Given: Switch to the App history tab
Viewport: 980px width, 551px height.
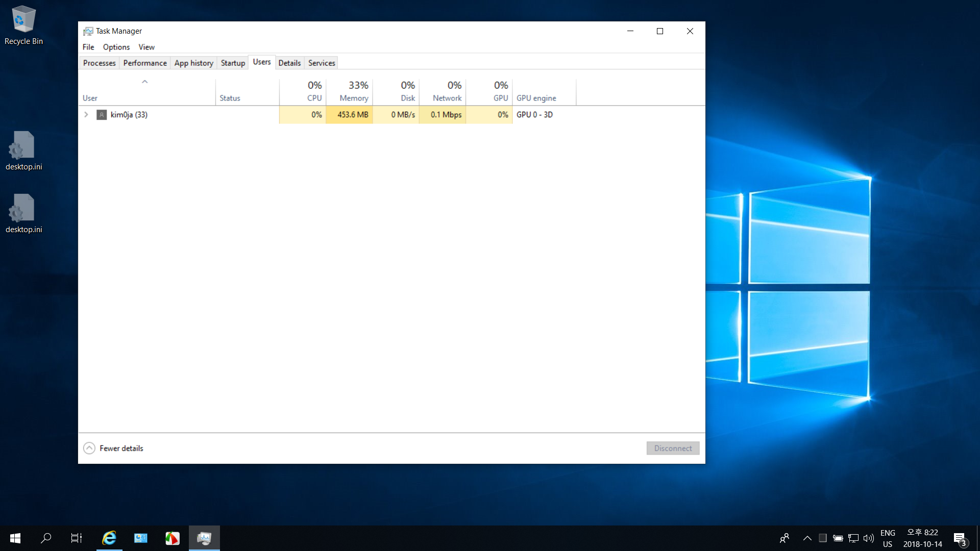Looking at the screenshot, I should (x=194, y=63).
